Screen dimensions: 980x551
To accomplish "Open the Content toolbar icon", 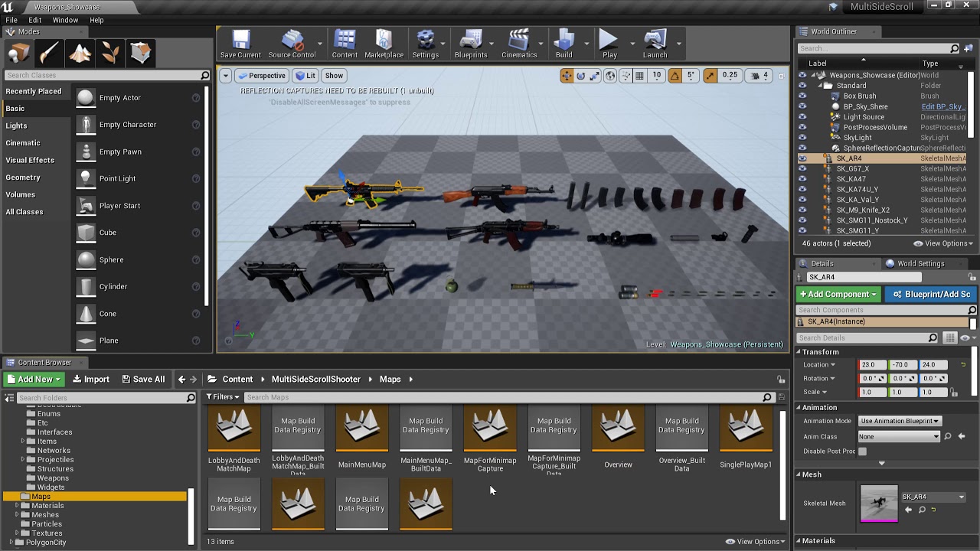I will coord(345,44).
